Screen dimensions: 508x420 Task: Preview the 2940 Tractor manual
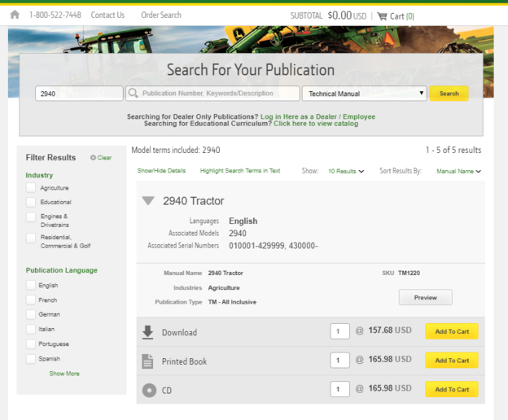tap(426, 297)
